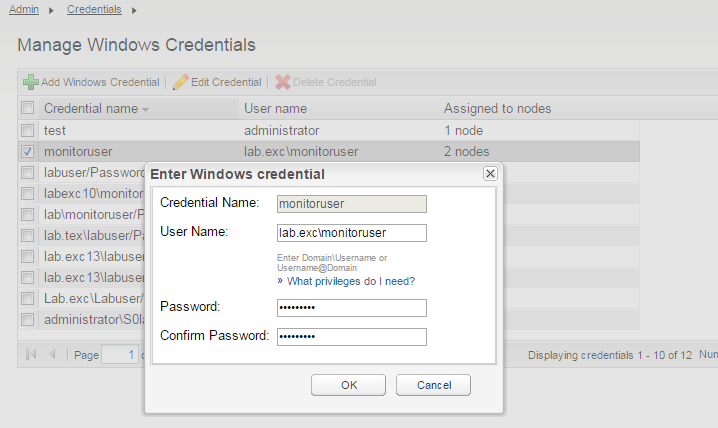Click the Assigned to nodes column header
The image size is (718, 428).
pyautogui.click(x=497, y=108)
